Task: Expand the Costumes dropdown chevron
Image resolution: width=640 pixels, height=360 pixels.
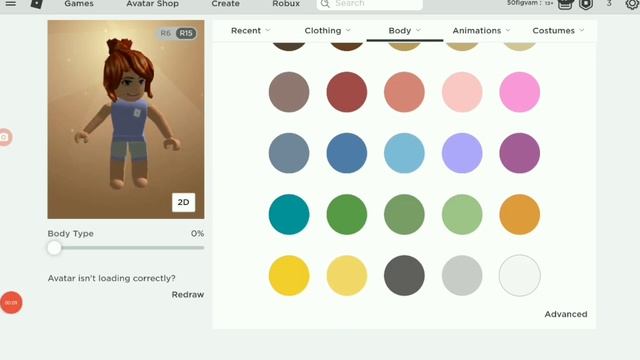Action: pos(582,30)
